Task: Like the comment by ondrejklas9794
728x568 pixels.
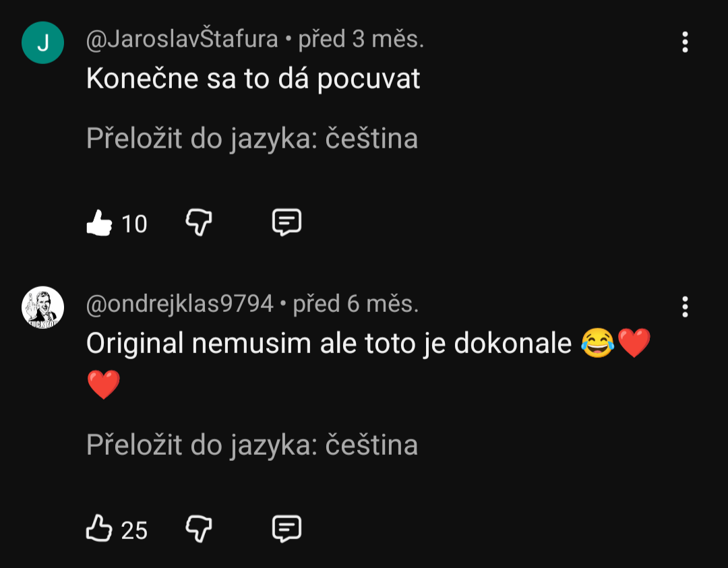Action: tap(99, 529)
